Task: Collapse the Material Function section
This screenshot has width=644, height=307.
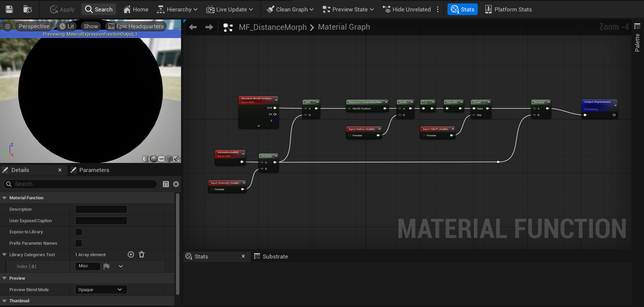Action: coord(4,198)
